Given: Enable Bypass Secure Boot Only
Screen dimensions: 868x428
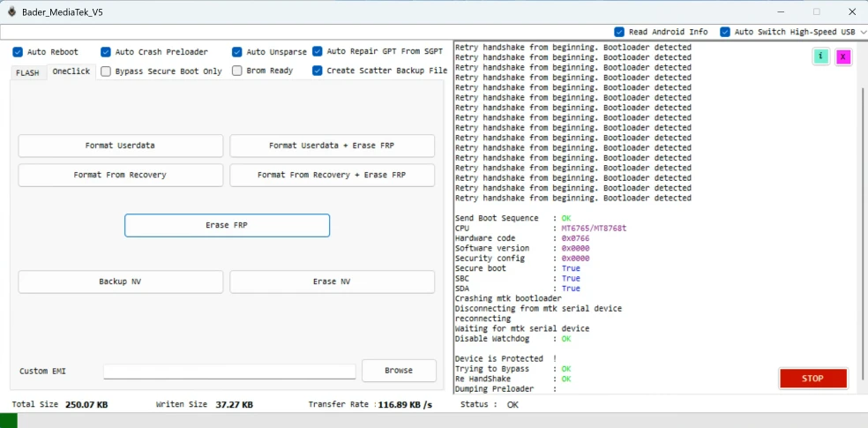Looking at the screenshot, I should click(x=106, y=71).
